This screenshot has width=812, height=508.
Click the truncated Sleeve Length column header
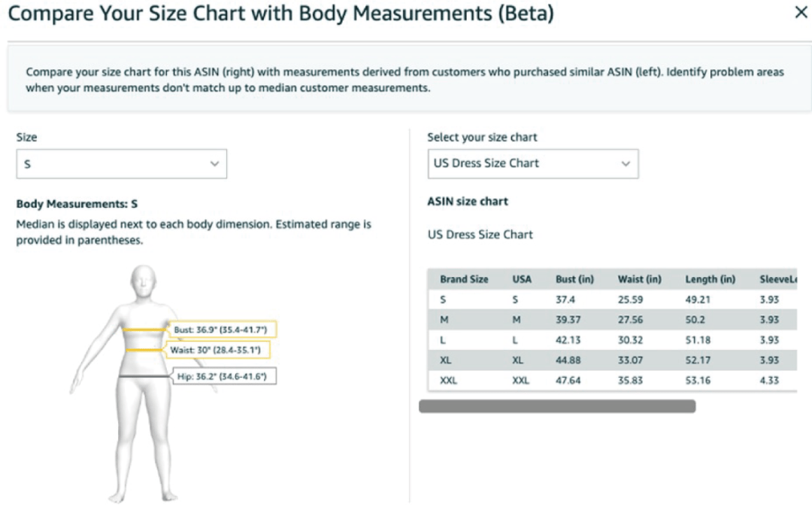pos(777,279)
